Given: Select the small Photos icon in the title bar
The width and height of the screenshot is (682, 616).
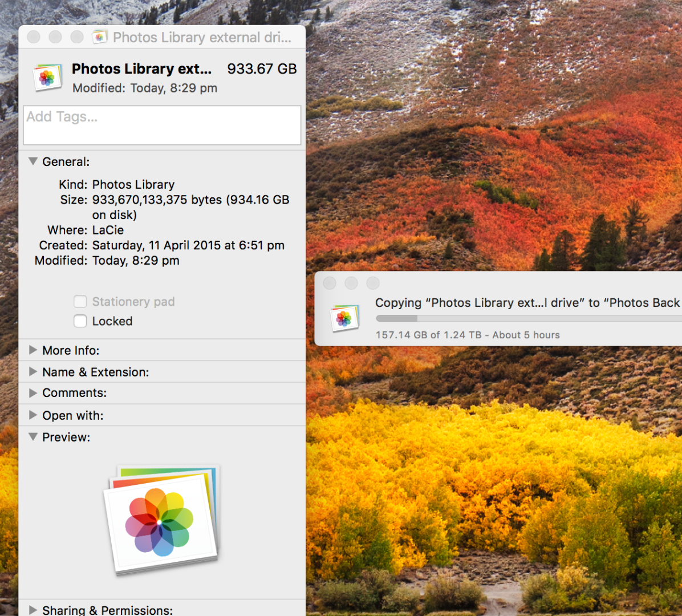Looking at the screenshot, I should coord(100,36).
